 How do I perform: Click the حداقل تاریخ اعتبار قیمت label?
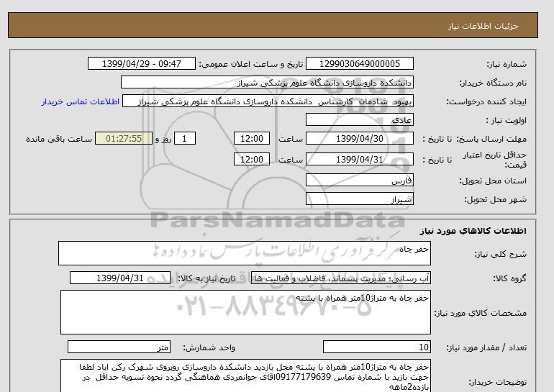point(495,160)
